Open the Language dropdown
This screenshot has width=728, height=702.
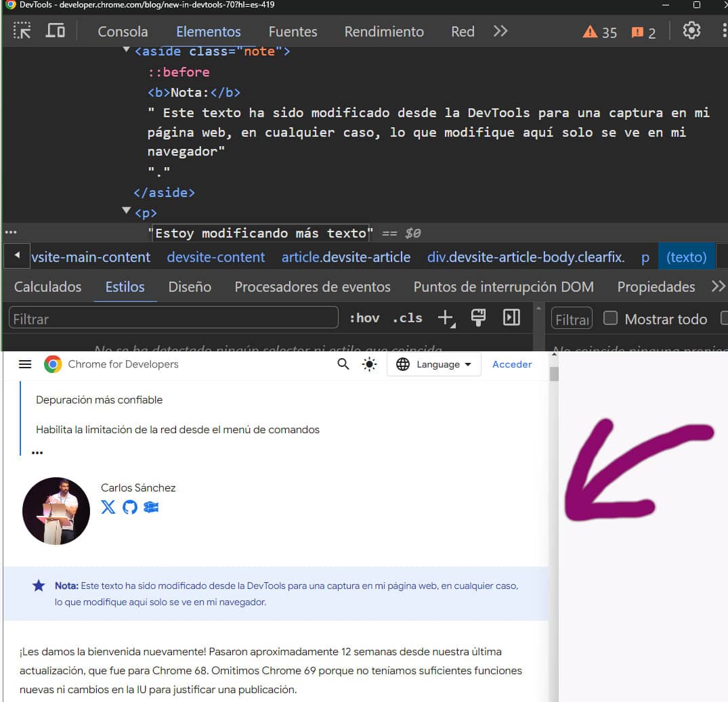pos(433,364)
